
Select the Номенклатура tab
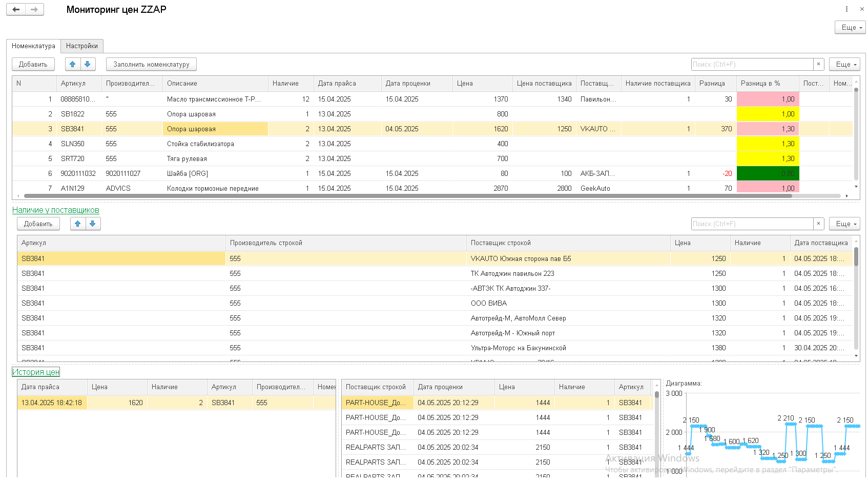point(33,46)
